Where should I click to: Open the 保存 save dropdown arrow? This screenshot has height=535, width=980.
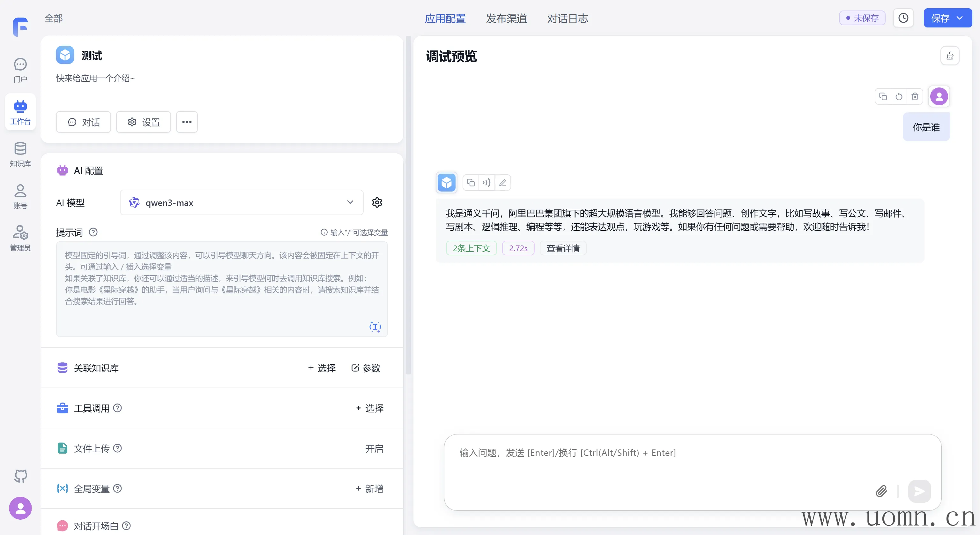(x=960, y=18)
